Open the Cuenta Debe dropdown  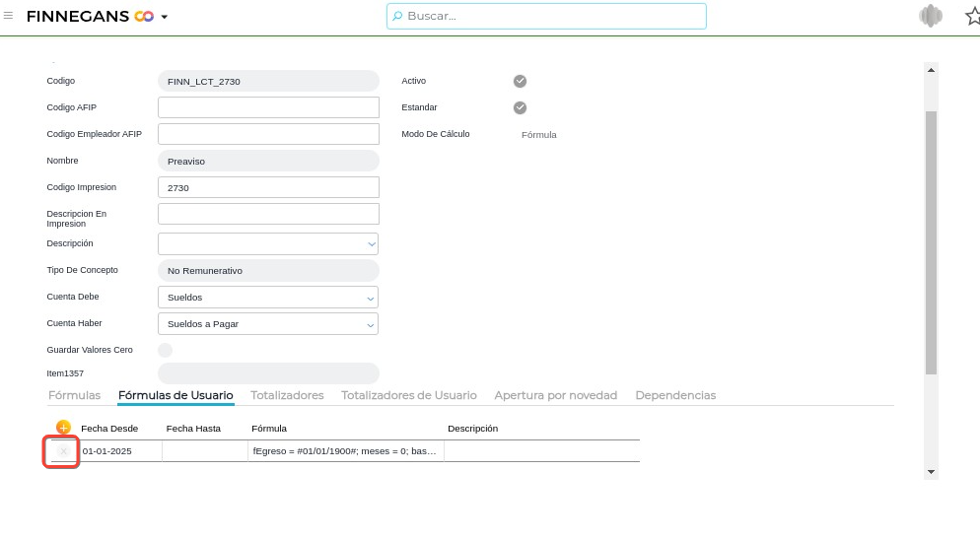371,298
